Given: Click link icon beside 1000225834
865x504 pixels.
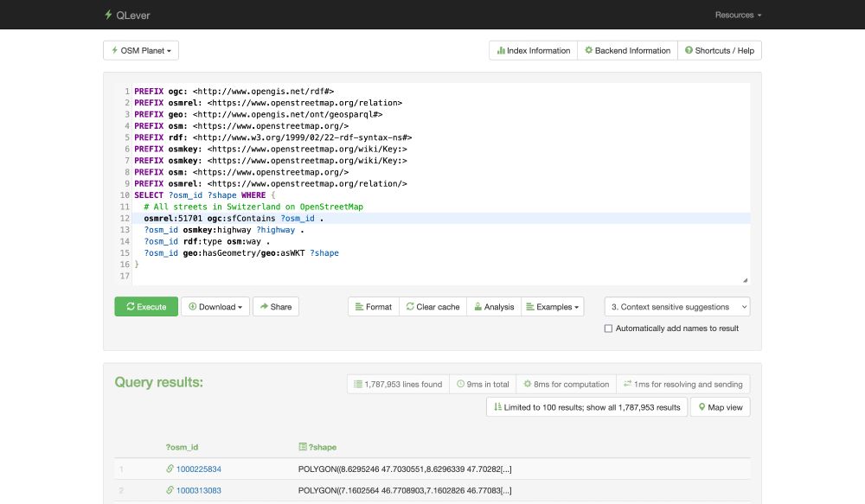Looking at the screenshot, I should [x=170, y=469].
